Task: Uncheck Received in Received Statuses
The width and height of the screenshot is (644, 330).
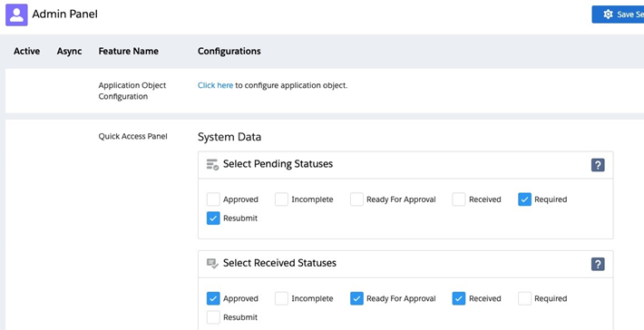Action: tap(459, 298)
